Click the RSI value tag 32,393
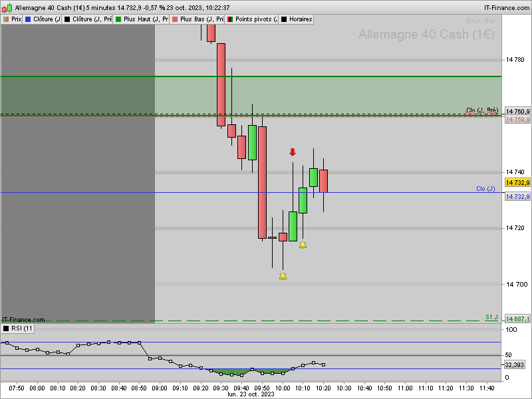 click(x=514, y=364)
